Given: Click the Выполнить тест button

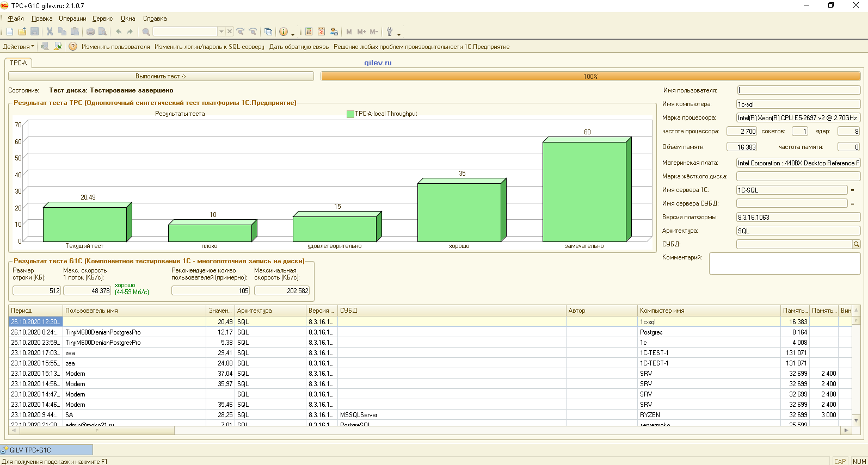Looking at the screenshot, I should pyautogui.click(x=161, y=77).
